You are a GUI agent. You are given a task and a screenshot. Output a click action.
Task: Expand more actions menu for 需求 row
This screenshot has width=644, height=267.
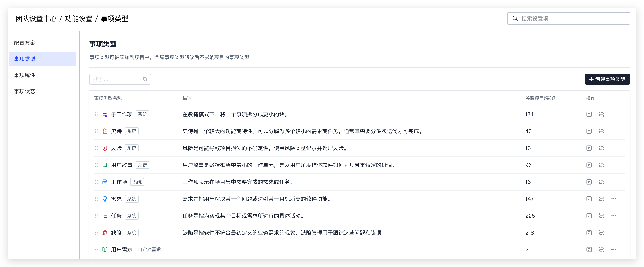613,199
